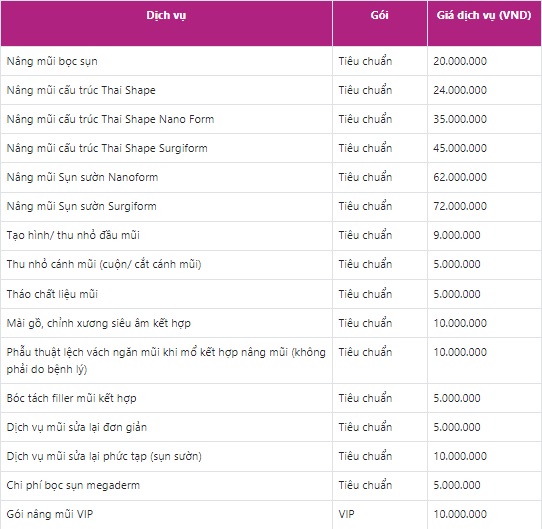
Task: Click 'Nâng mũi cấu trúc Thai Shape Surgiform'
Action: pos(107,148)
